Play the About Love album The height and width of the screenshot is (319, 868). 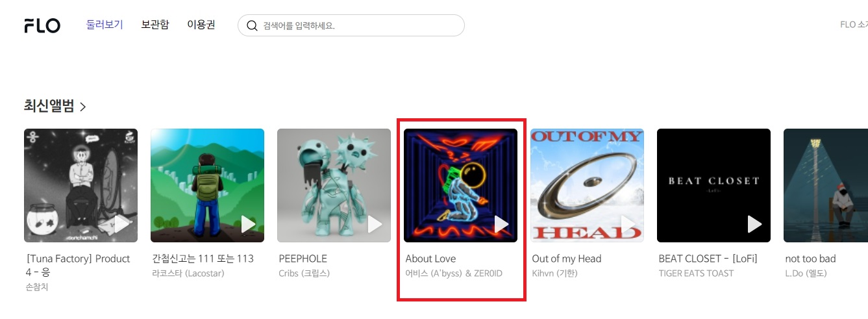pos(501,224)
